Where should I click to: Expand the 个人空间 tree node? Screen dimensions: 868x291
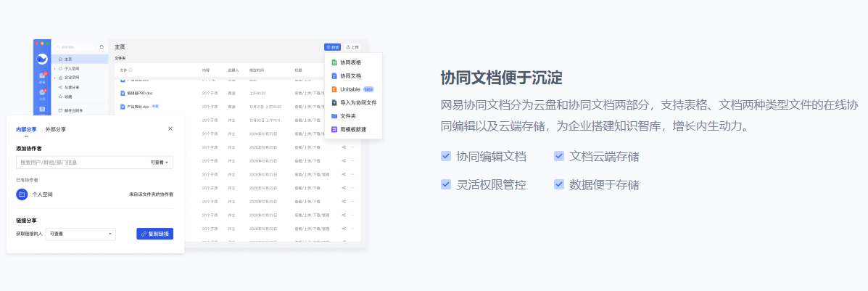(x=54, y=68)
